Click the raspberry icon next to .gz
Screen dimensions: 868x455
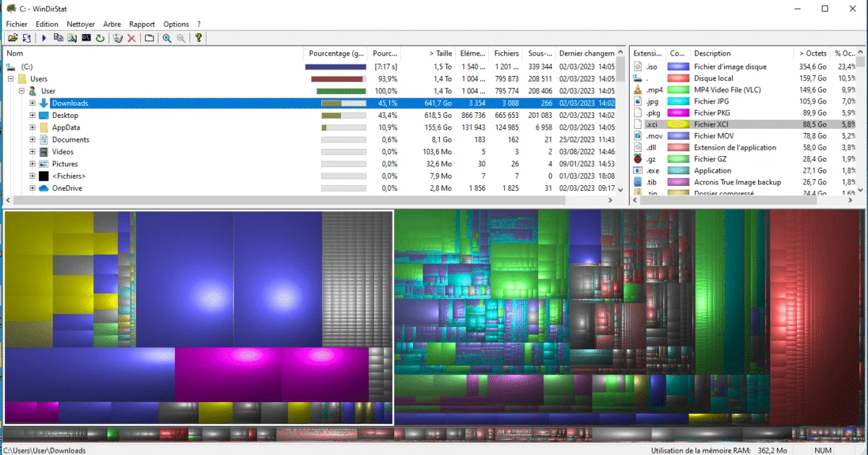638,159
